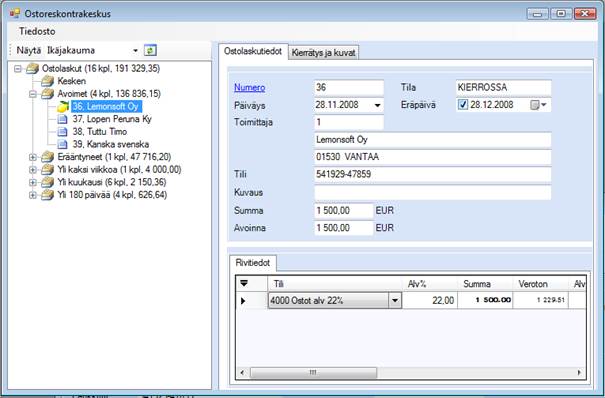Image resolution: width=605 pixels, height=398 pixels.
Task: Click the Avoinna field 1 500,00
Action: (x=344, y=228)
